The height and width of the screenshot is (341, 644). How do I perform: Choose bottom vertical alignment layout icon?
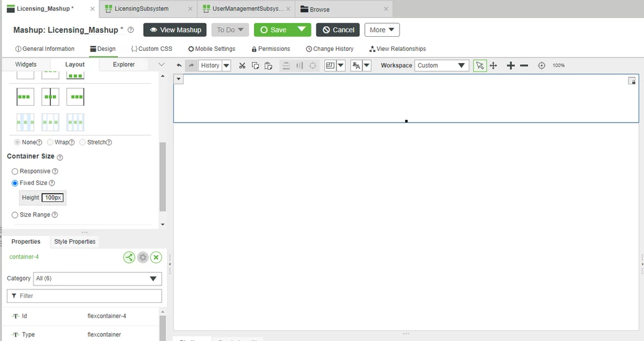coord(75,75)
